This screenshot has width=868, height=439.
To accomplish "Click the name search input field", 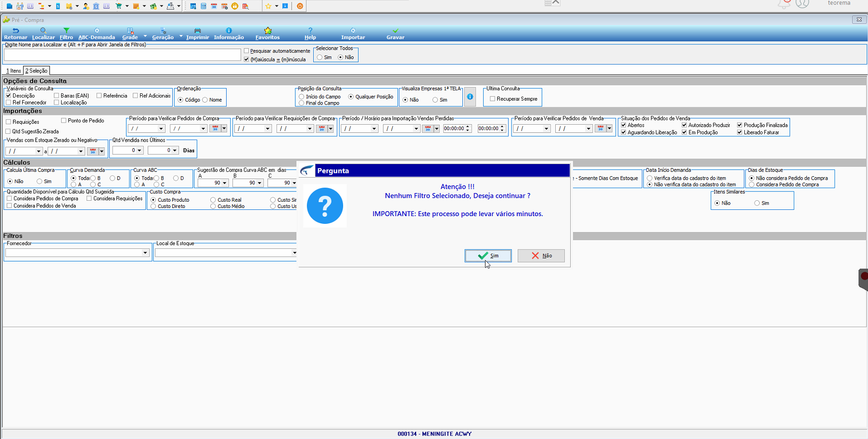I will coord(122,55).
